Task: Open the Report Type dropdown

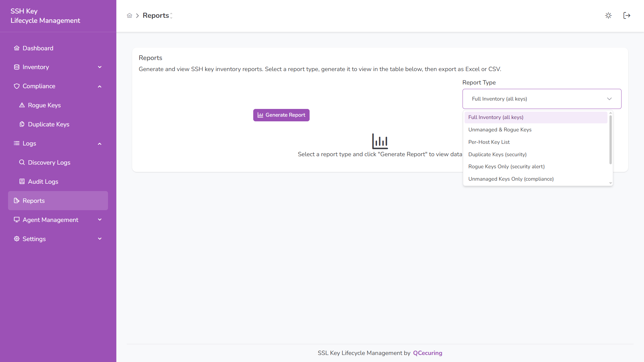Action: 541,99
